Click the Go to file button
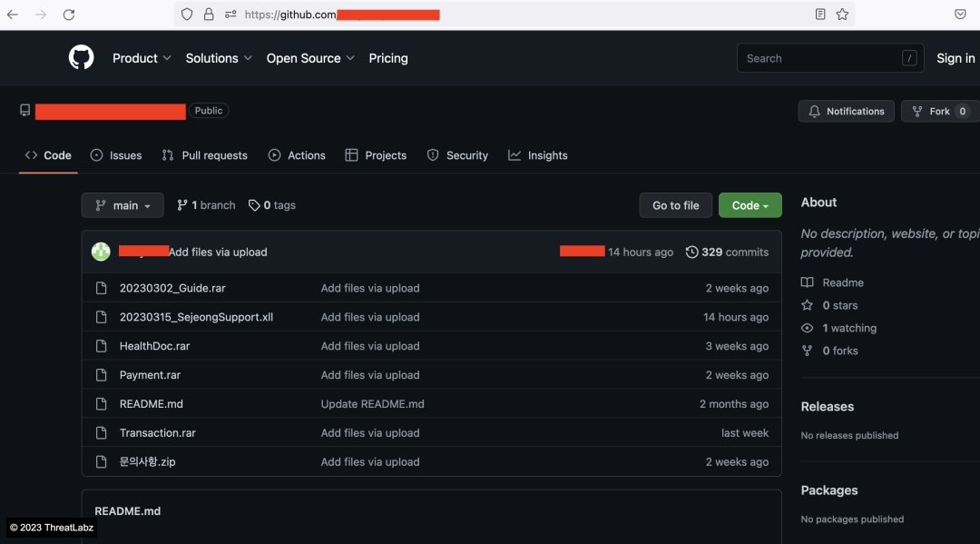This screenshot has height=544, width=980. tap(675, 204)
